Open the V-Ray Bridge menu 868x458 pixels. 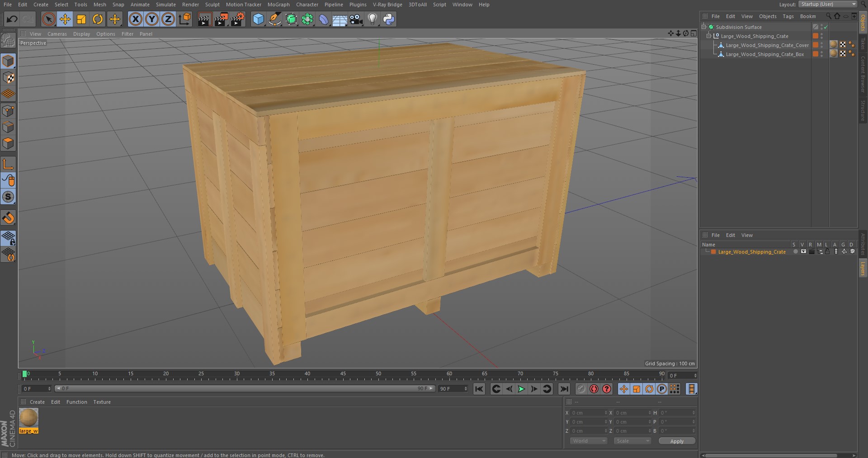(387, 5)
